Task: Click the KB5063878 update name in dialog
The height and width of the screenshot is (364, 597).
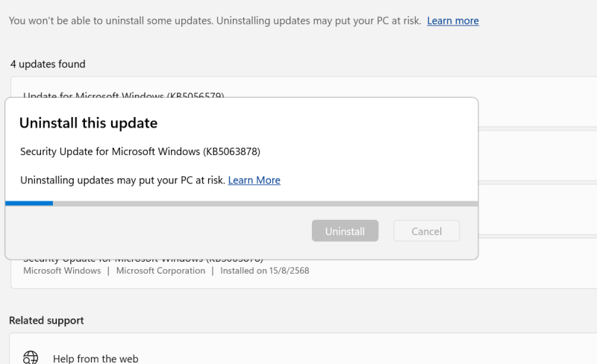Action: click(x=140, y=151)
